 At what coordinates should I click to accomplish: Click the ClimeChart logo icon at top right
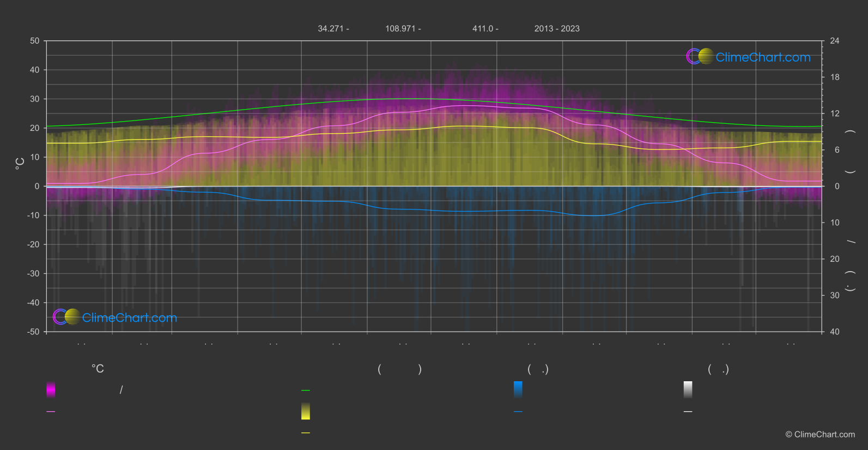(700, 56)
